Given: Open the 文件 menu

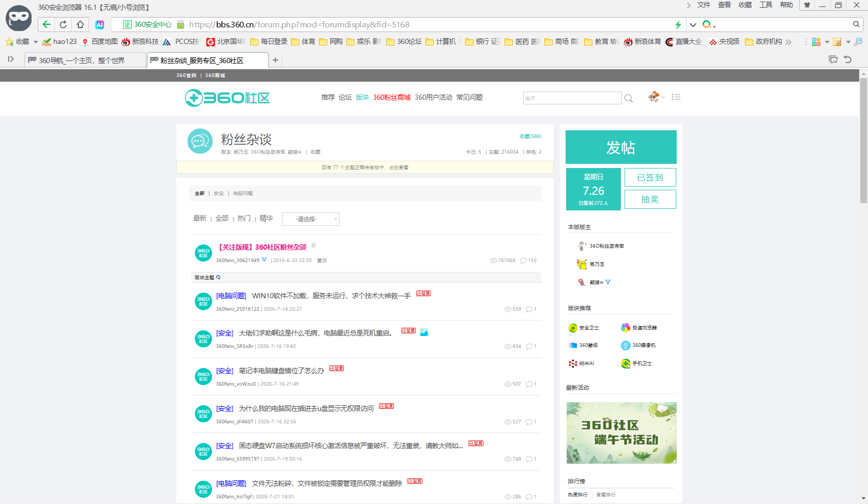Looking at the screenshot, I should (704, 5).
